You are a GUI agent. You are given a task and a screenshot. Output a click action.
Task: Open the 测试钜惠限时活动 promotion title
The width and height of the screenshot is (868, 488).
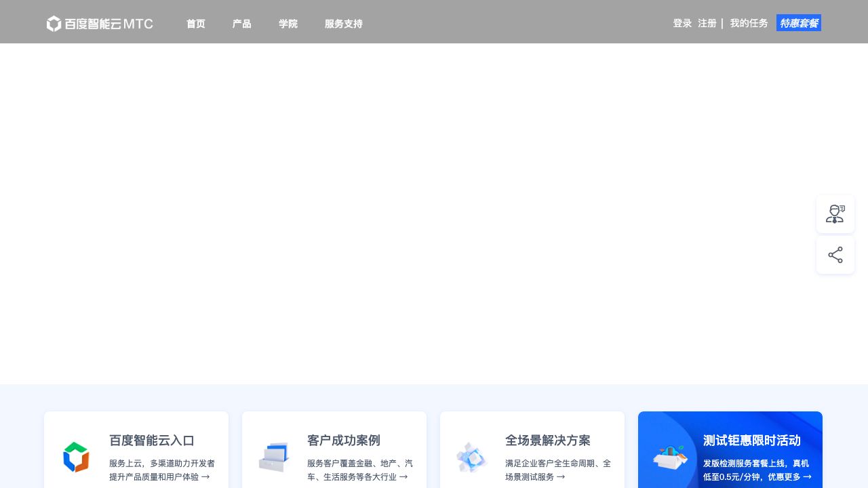tap(751, 441)
